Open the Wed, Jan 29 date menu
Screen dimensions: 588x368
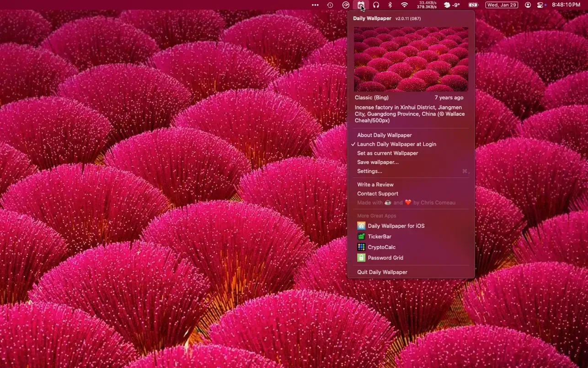click(x=501, y=5)
